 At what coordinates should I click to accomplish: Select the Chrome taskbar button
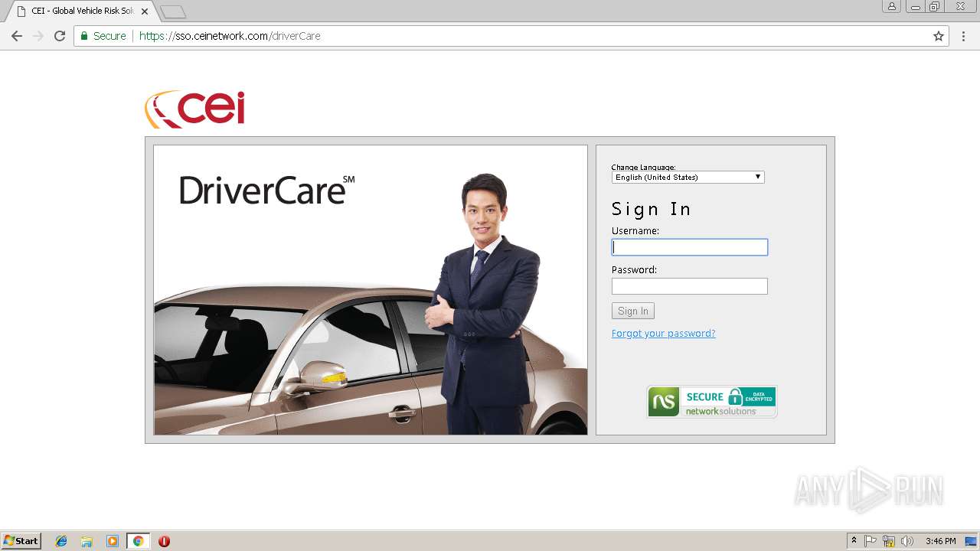[138, 541]
